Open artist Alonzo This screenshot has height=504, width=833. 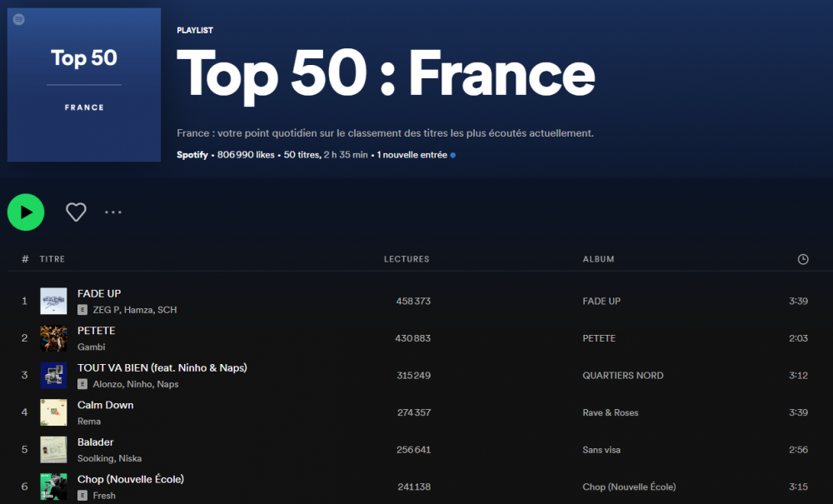[107, 384]
